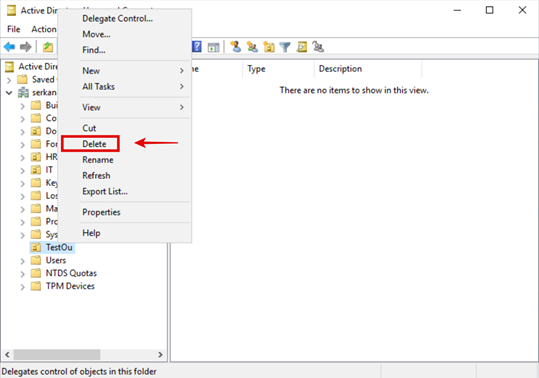Collapse the serkan domain node
Image resolution: width=539 pixels, height=378 pixels.
coord(9,93)
